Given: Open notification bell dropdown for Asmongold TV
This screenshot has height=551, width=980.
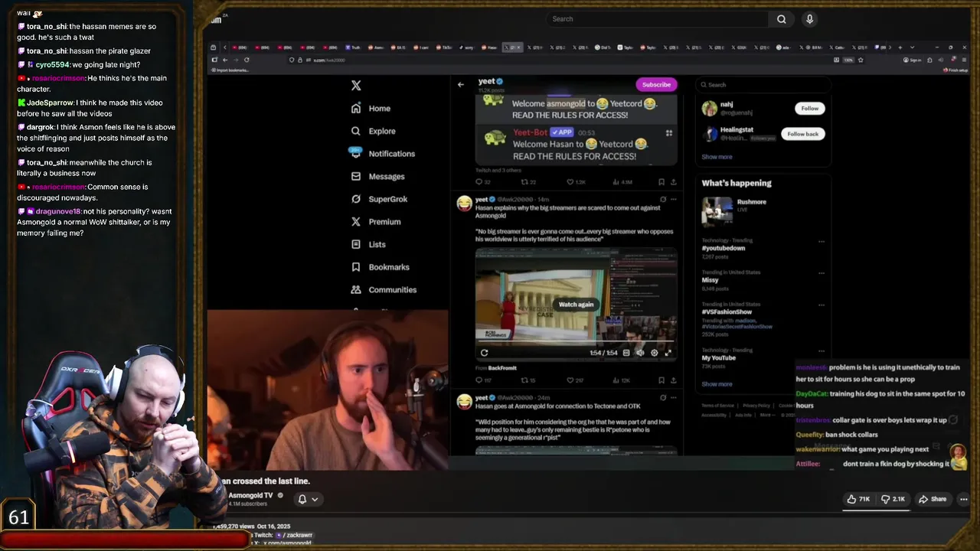Looking at the screenshot, I should pos(308,499).
